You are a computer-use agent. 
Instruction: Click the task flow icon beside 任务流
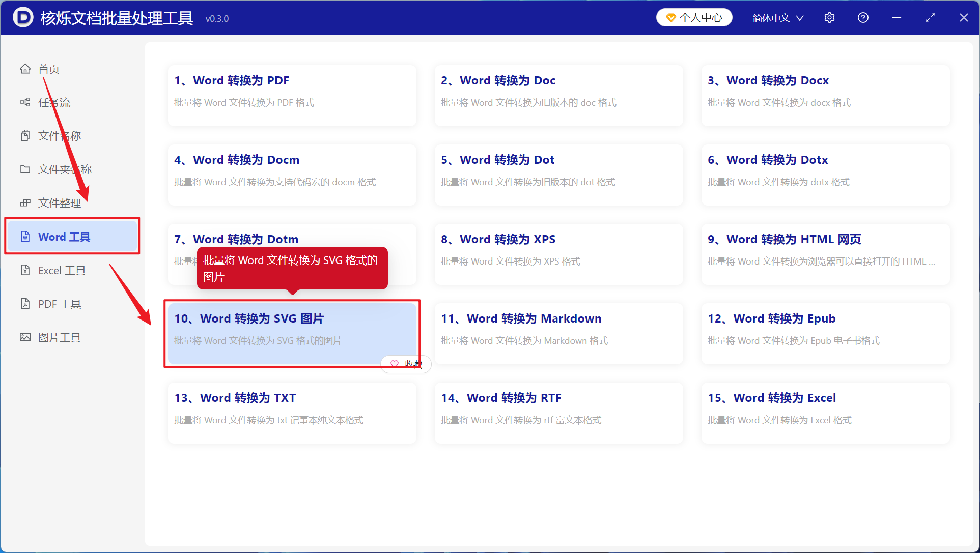tap(25, 102)
